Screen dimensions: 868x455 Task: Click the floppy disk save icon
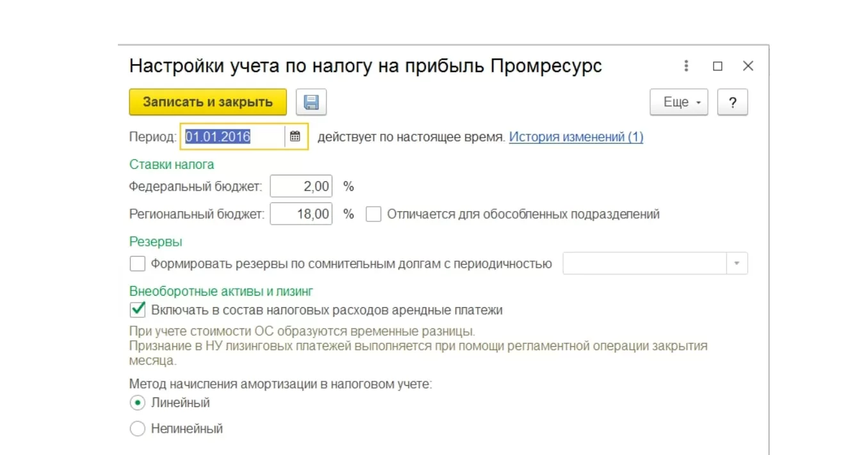pos(311,102)
